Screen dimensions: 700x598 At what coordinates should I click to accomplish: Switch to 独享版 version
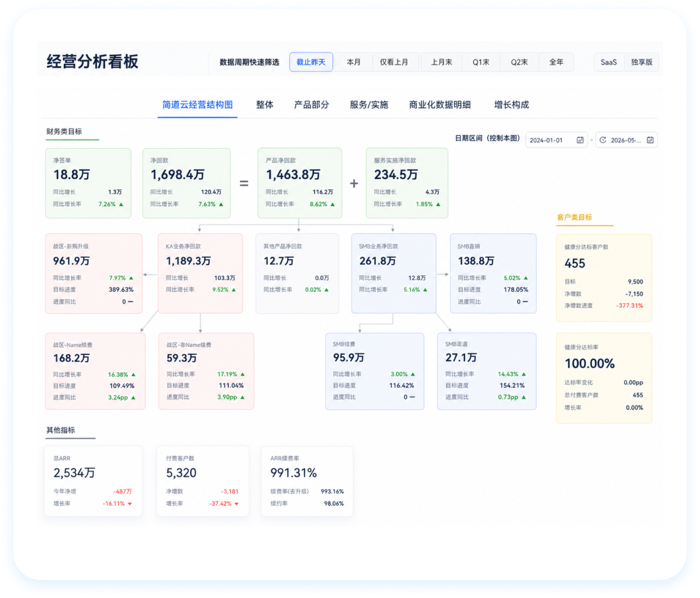pyautogui.click(x=642, y=62)
